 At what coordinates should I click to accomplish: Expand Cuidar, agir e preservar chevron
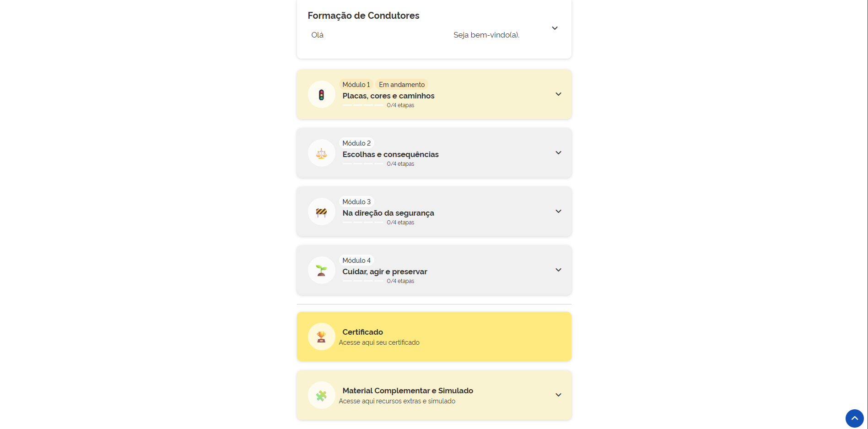pyautogui.click(x=558, y=270)
